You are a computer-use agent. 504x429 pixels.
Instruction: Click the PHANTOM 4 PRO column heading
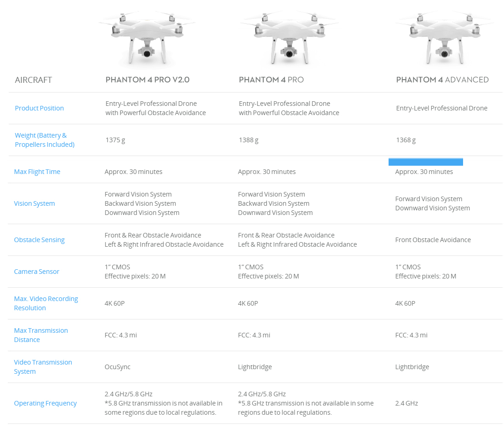[x=271, y=80]
